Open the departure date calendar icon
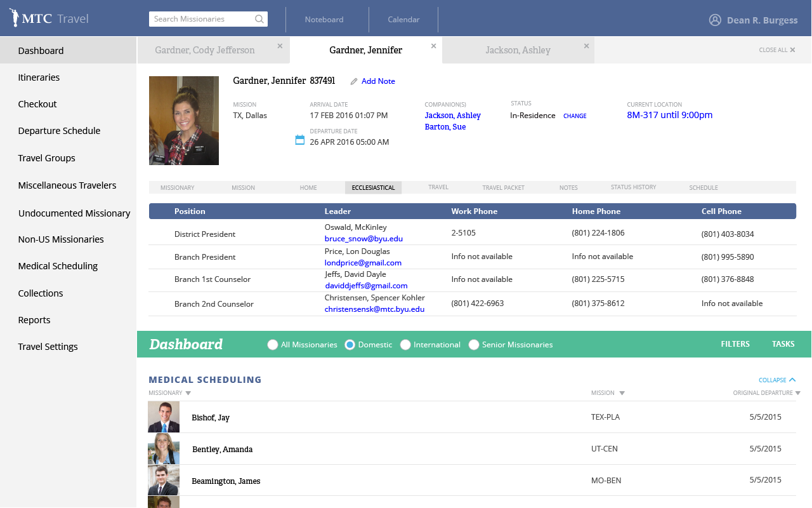 coord(300,140)
